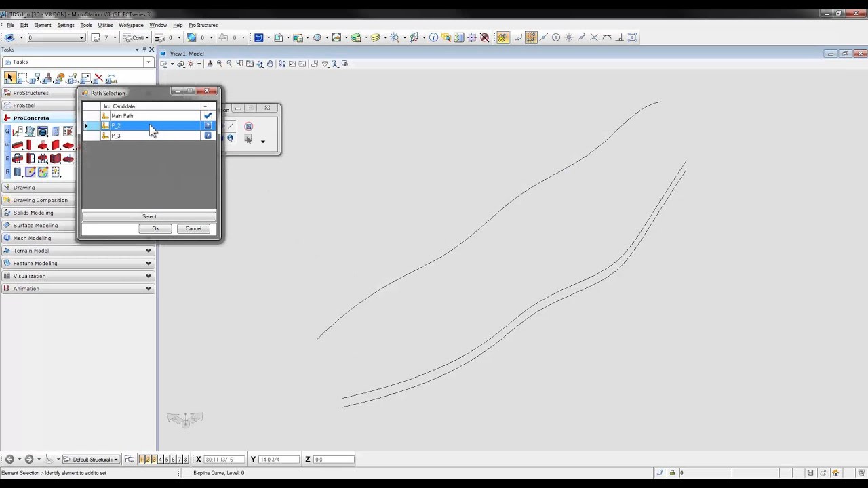Click the question mark icon in P_3 row
The image size is (868, 488).
coord(208,136)
